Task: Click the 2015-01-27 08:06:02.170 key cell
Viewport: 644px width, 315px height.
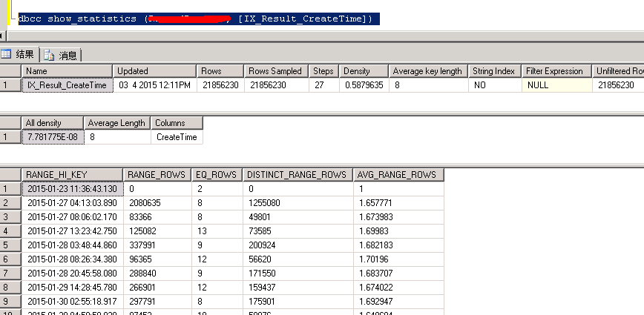Action: [x=72, y=217]
